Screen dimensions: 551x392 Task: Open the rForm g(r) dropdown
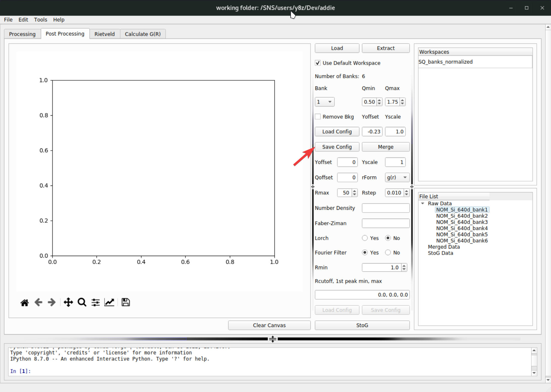coord(397,178)
